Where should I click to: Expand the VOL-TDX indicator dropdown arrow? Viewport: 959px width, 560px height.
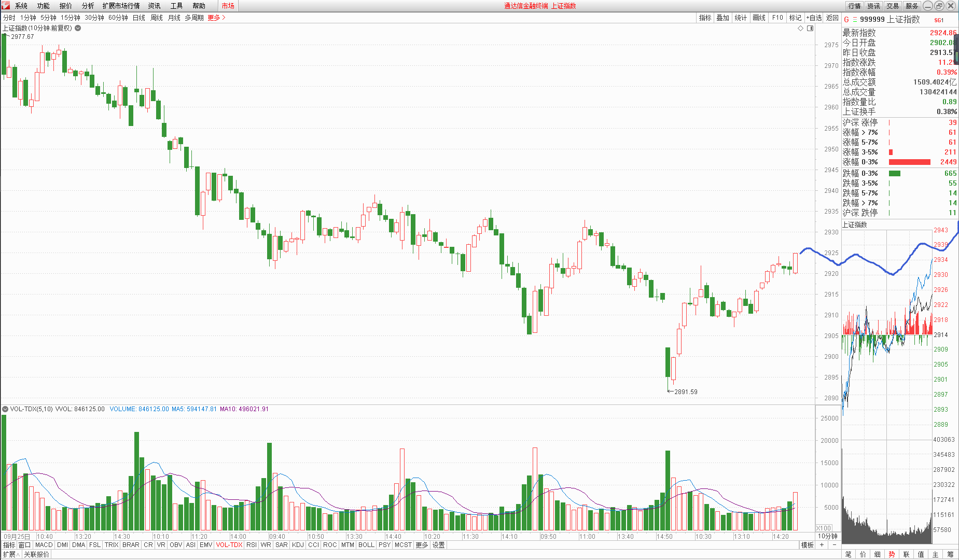point(5,409)
